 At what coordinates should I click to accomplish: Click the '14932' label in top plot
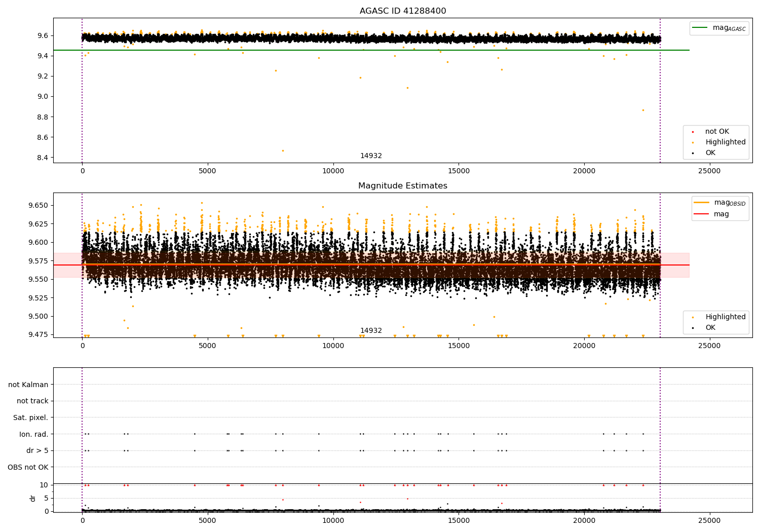tap(371, 156)
